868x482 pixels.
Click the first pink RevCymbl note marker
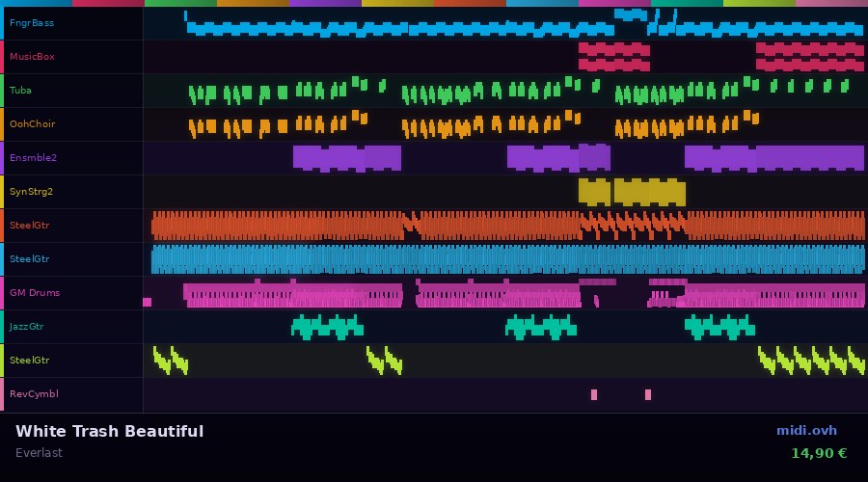594,394
